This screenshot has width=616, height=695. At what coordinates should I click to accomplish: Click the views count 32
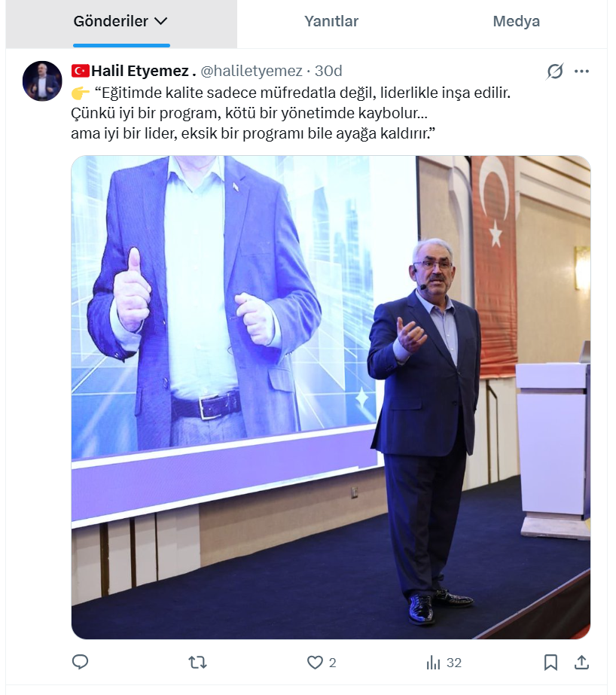[454, 663]
